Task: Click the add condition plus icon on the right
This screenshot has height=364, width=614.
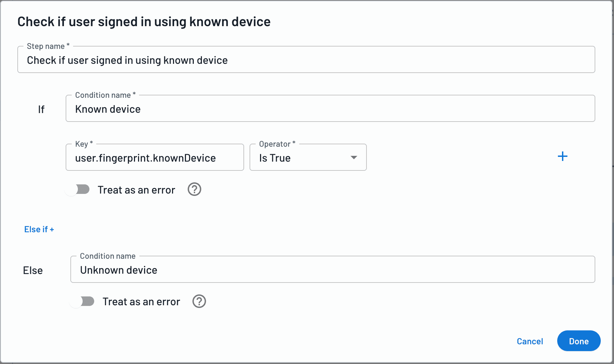Action: (x=563, y=156)
